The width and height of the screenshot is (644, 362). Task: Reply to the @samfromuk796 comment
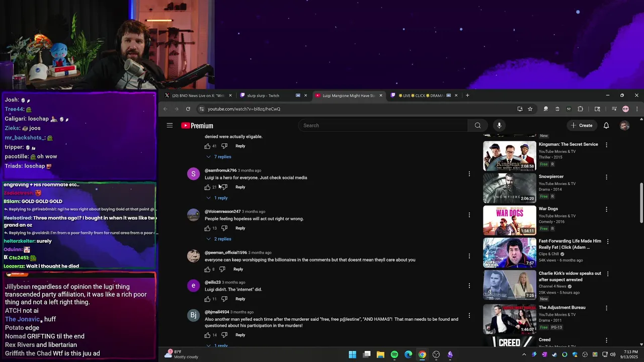click(x=240, y=187)
